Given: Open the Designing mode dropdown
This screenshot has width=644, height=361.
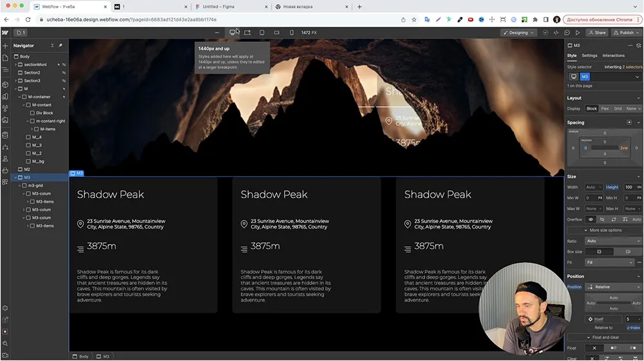Looking at the screenshot, I should 518,32.
